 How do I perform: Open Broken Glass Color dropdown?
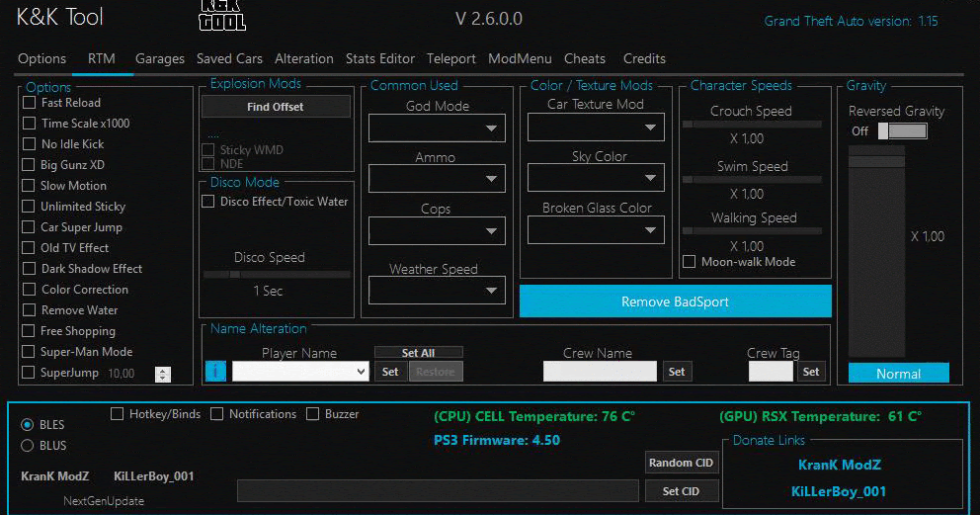click(596, 230)
